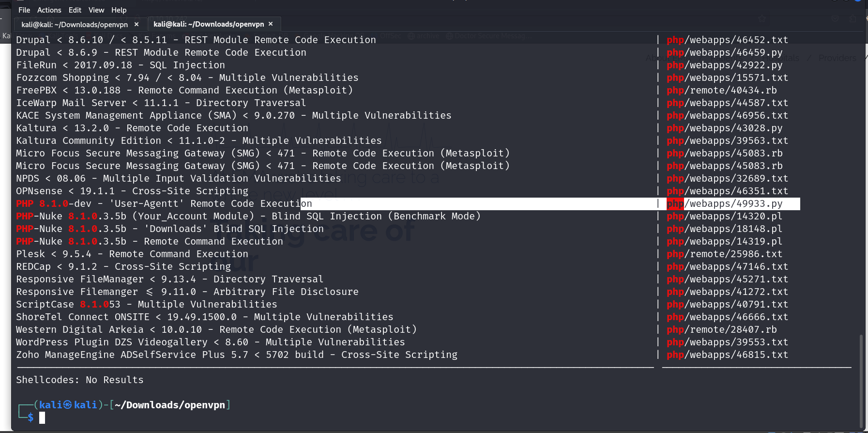This screenshot has height=433, width=868.
Task: Click the php/webapps/46815.txt path
Action: (727, 355)
